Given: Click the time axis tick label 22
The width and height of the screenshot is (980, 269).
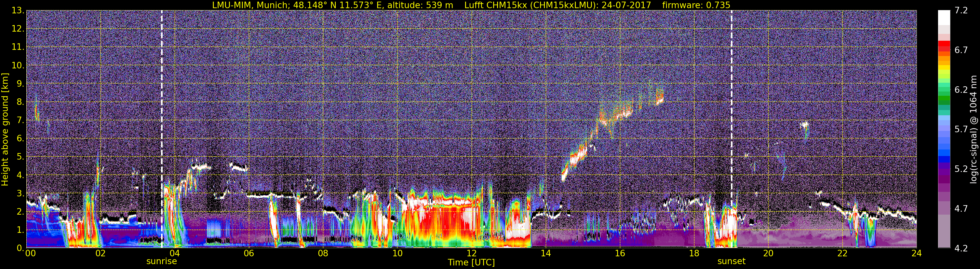Looking at the screenshot, I should (842, 253).
